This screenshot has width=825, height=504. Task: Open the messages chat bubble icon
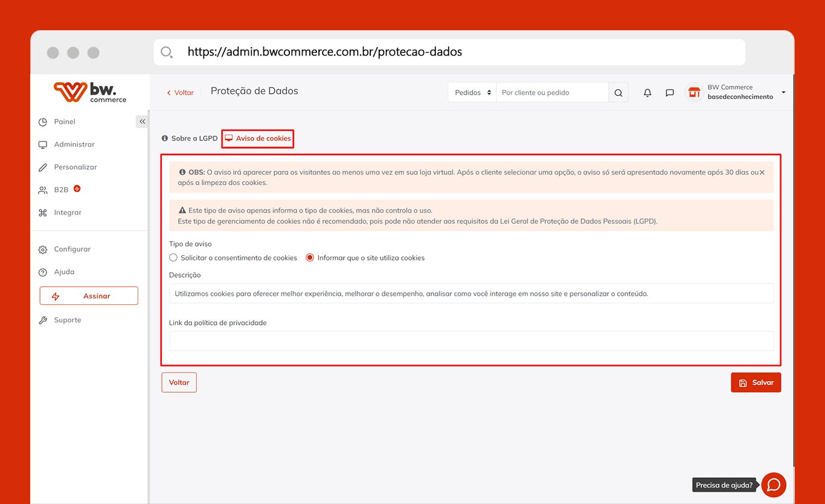tap(669, 93)
